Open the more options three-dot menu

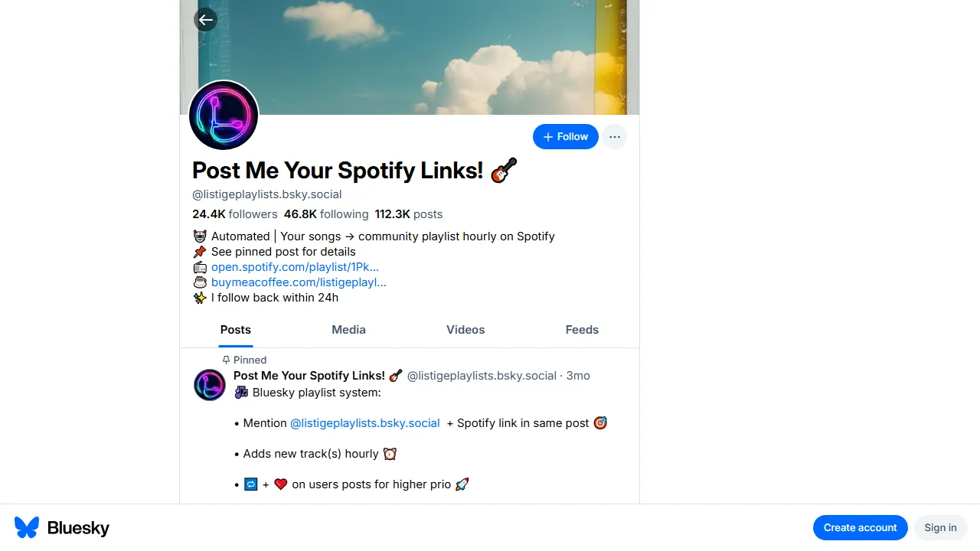click(x=614, y=136)
